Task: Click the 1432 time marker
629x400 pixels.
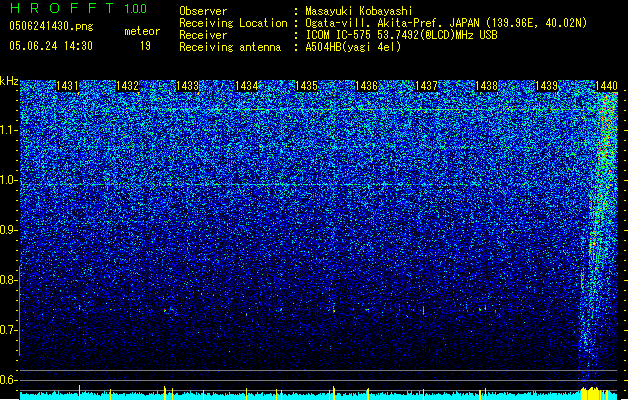Action: (127, 86)
